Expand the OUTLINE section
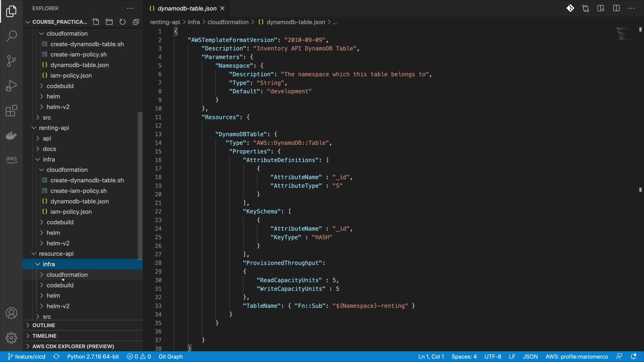 [44, 325]
